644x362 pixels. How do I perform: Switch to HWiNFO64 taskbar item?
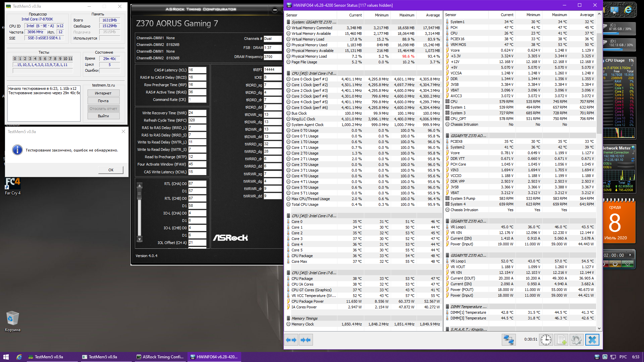pyautogui.click(x=214, y=357)
